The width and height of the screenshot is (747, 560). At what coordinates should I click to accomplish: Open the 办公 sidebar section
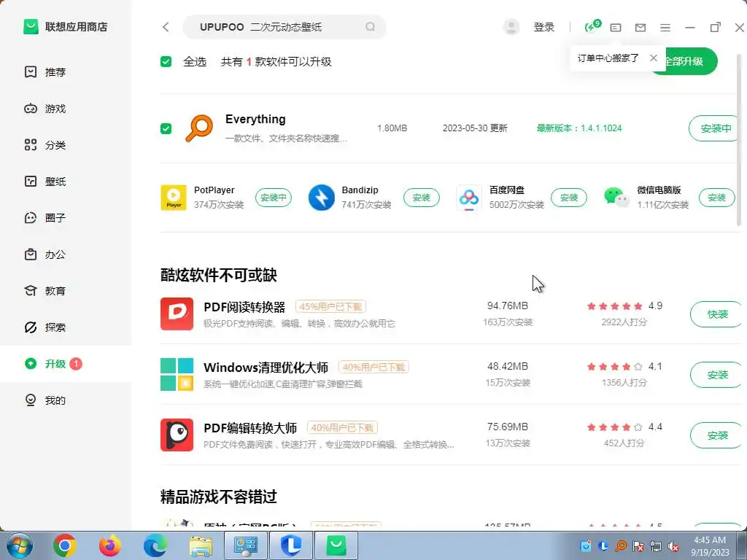click(66, 254)
